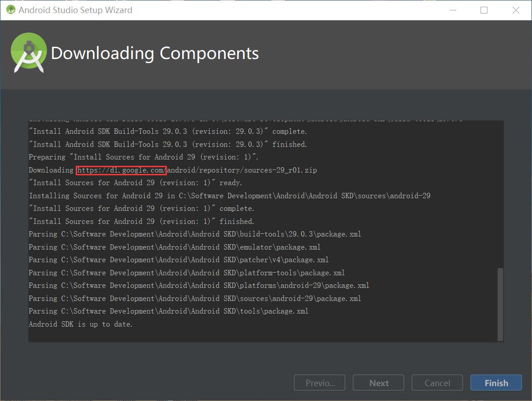Viewport: 532px width, 401px height.
Task: Click the 'Parsing ...patcher\v4\package.xml' line
Action: (179, 260)
